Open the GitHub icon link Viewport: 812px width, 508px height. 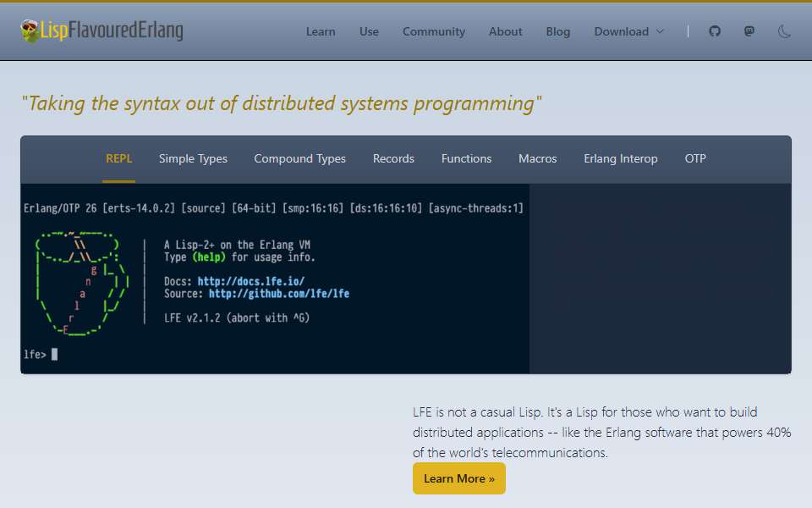[715, 31]
